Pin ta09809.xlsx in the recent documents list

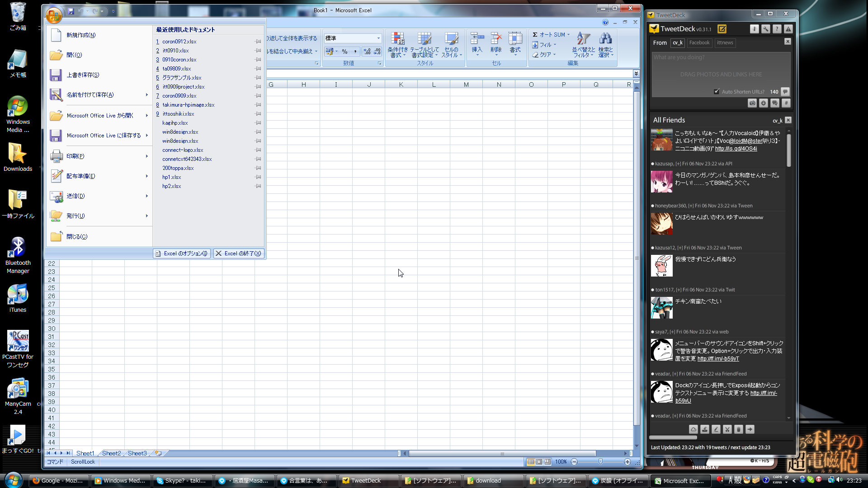(x=258, y=69)
